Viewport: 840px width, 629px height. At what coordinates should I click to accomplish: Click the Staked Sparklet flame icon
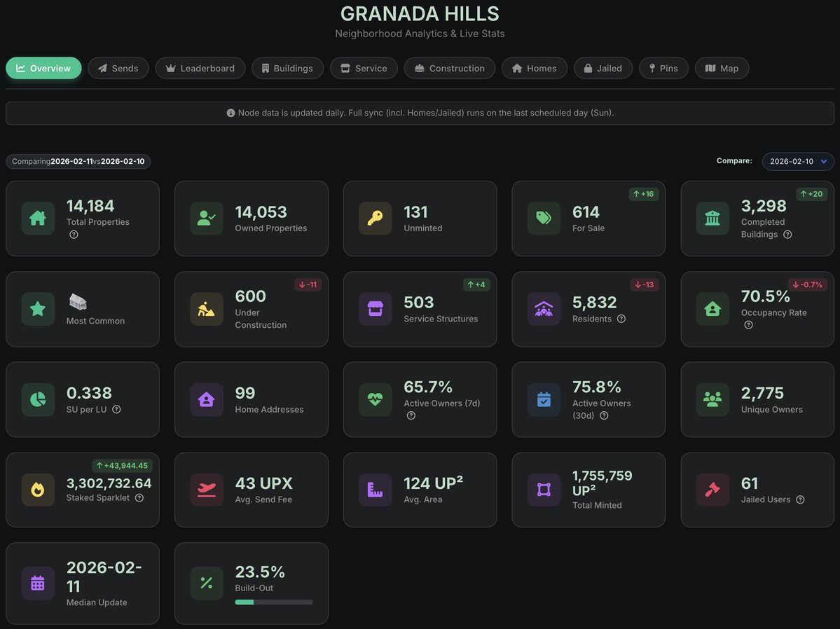[38, 490]
